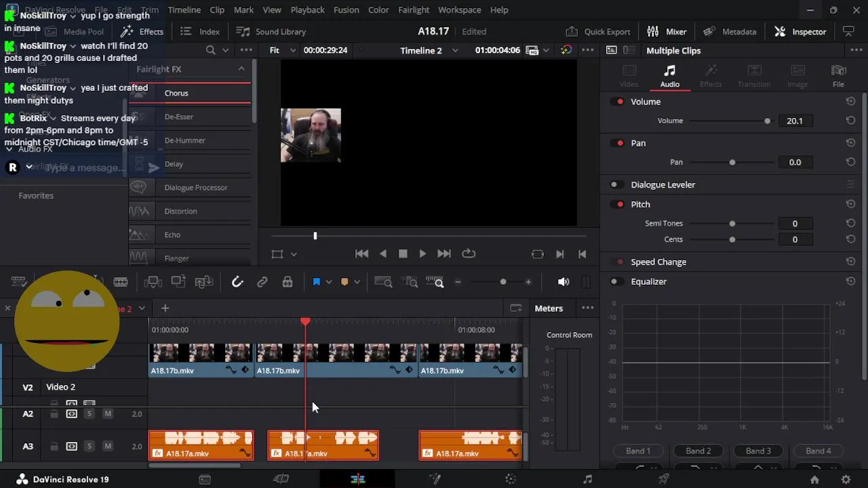Toggle position lock padlock icon

[x=288, y=282]
